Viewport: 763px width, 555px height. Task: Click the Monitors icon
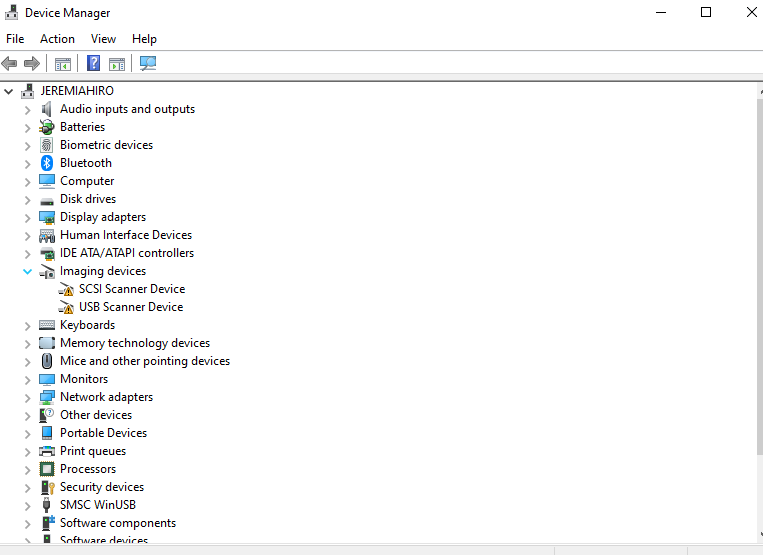[x=47, y=379]
